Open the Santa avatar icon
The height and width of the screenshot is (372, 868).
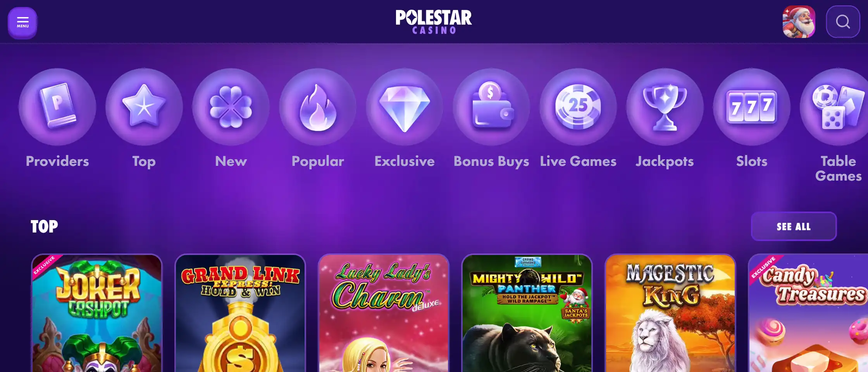click(799, 22)
